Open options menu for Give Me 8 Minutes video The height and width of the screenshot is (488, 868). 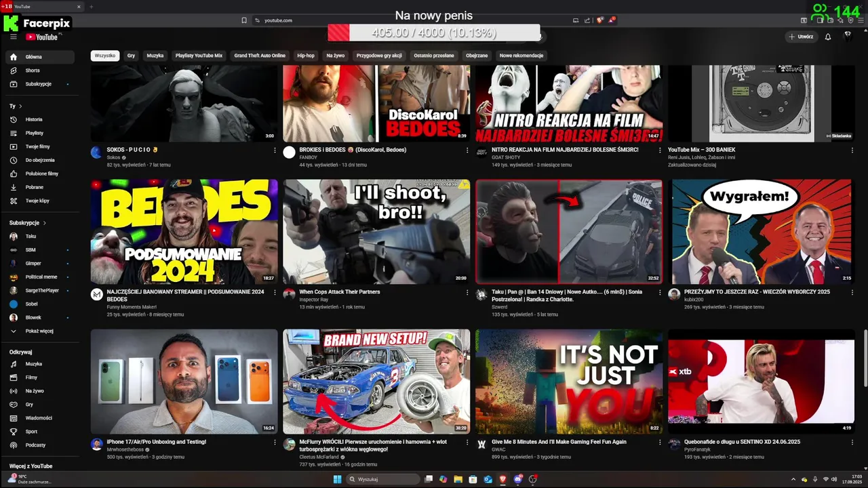click(x=660, y=443)
